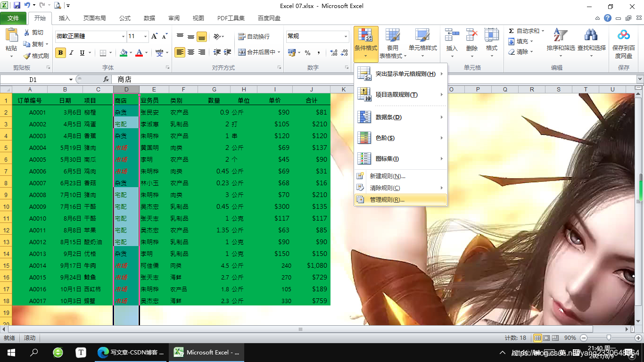Click the phonetic guide (wén) icon
The width and height of the screenshot is (644, 362).
click(x=159, y=53)
